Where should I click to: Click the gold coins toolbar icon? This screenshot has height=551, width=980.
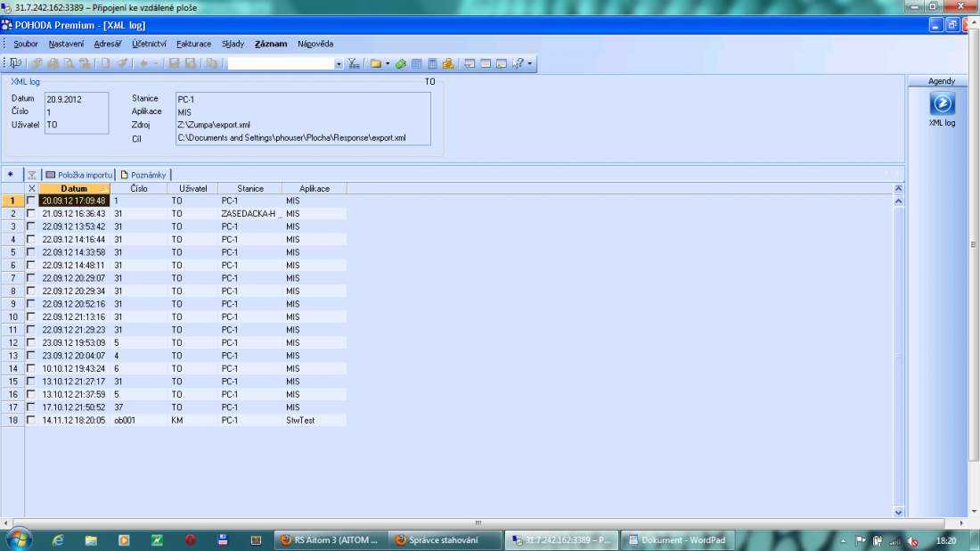click(448, 63)
